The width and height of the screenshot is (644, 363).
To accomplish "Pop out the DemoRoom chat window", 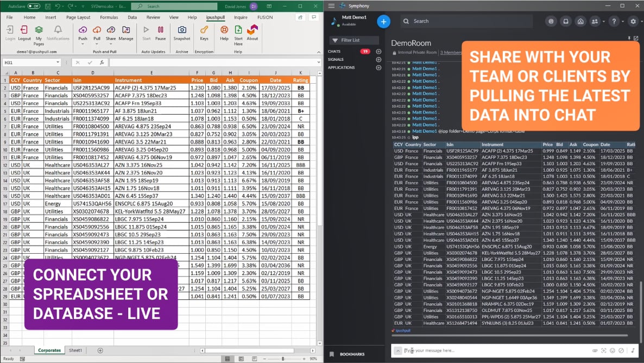I will 636,38.
